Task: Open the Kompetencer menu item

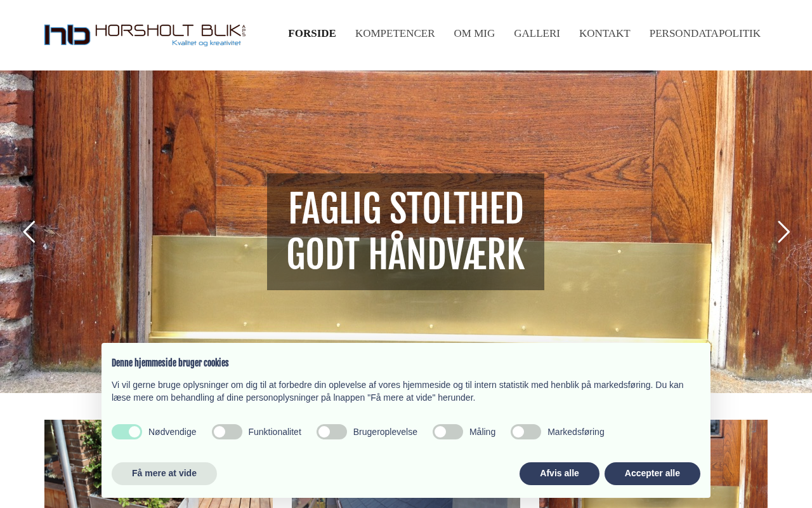Action: (395, 34)
